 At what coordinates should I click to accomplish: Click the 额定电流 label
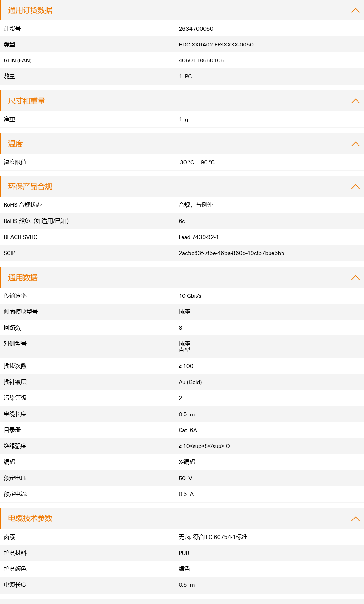click(x=15, y=494)
